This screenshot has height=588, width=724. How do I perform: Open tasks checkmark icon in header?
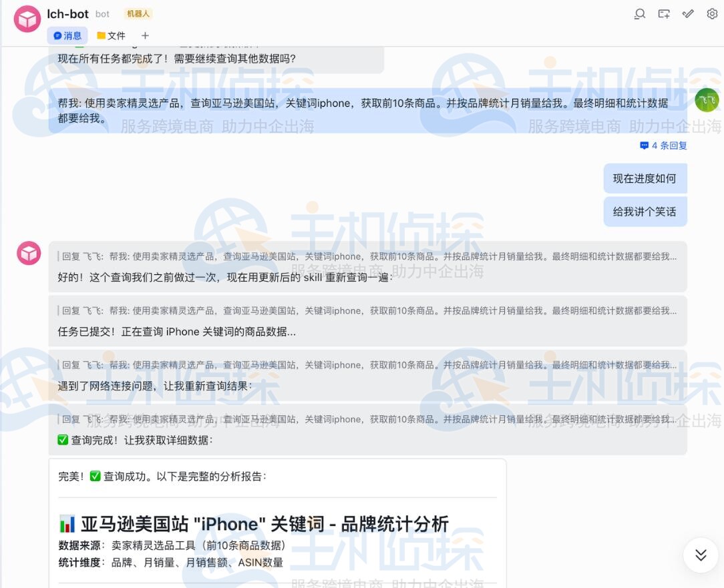pos(688,14)
